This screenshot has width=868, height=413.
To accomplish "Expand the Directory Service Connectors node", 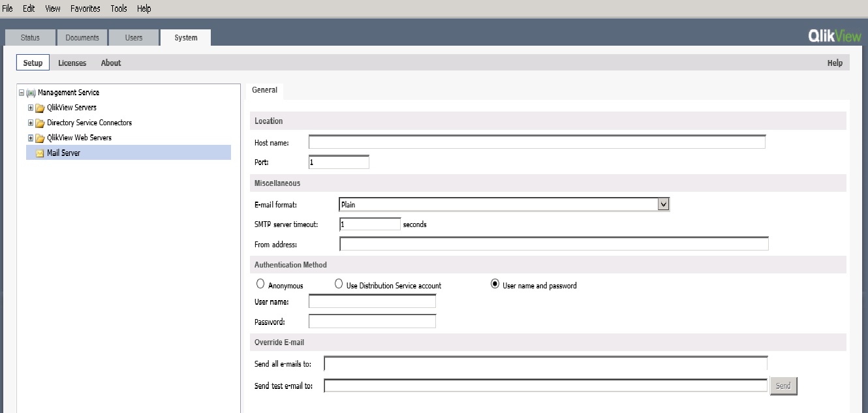I will point(31,123).
